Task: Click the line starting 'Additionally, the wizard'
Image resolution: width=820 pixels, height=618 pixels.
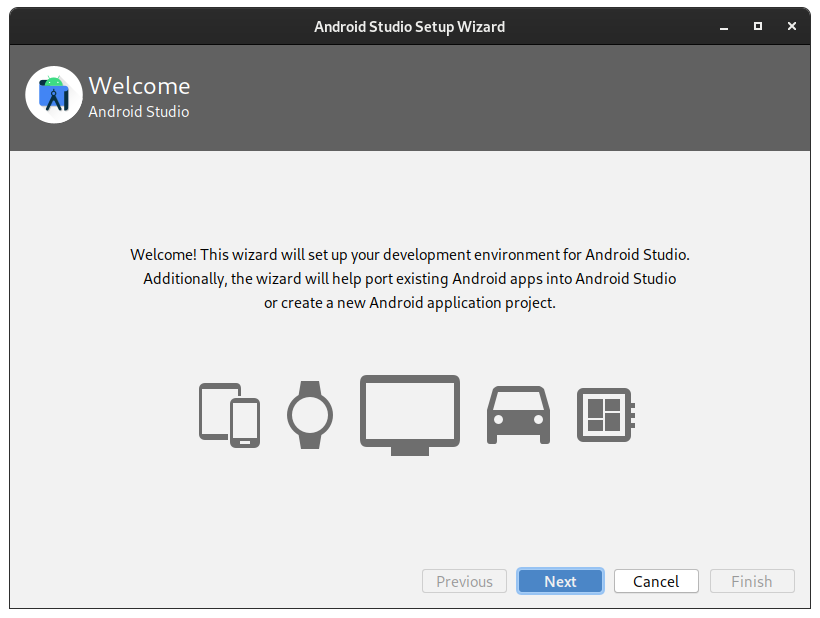Action: [x=410, y=279]
